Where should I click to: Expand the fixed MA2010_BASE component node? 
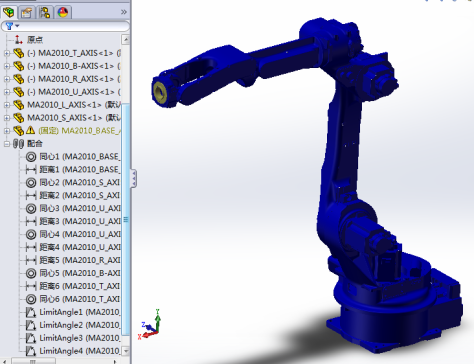7,131
